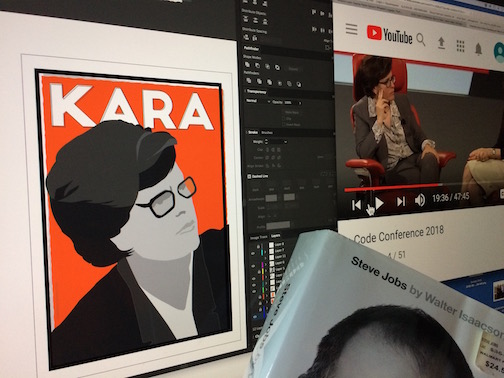Hide the layer with cyan color bar

coord(253,254)
